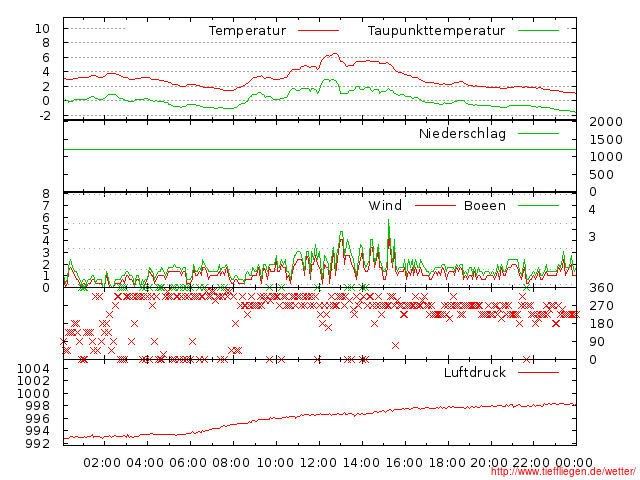Click the 994 pressure axis value
Viewport: 640px width, 480px height.
coord(38,431)
